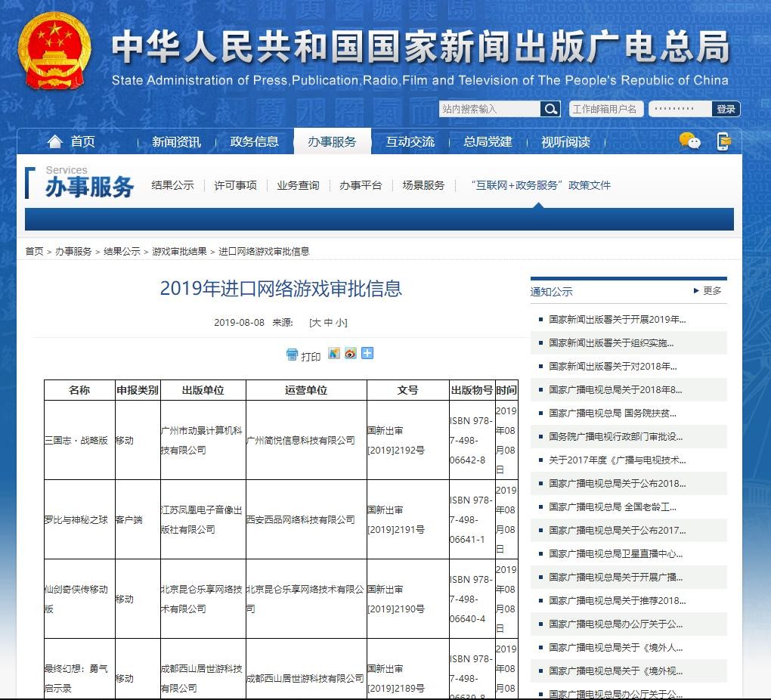Viewport: 771px width, 700px height.
Task: Click 游戏审批结果 in the breadcrumb
Action: coord(179,251)
